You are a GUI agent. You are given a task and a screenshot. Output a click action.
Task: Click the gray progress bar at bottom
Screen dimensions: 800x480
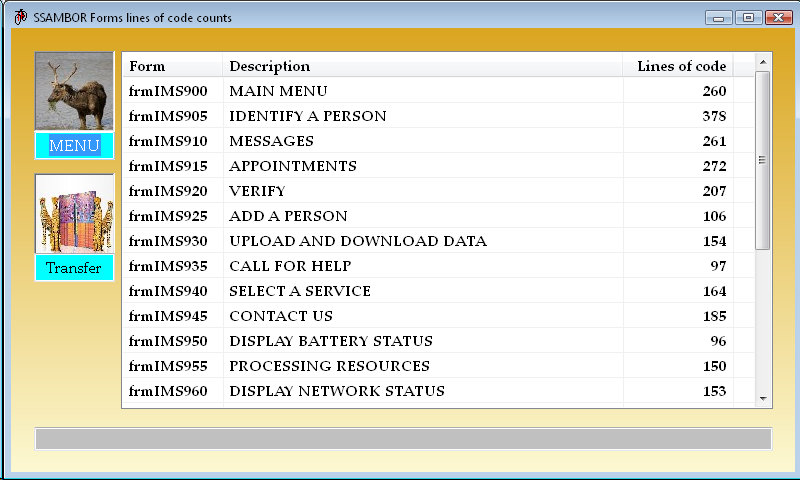[403, 438]
